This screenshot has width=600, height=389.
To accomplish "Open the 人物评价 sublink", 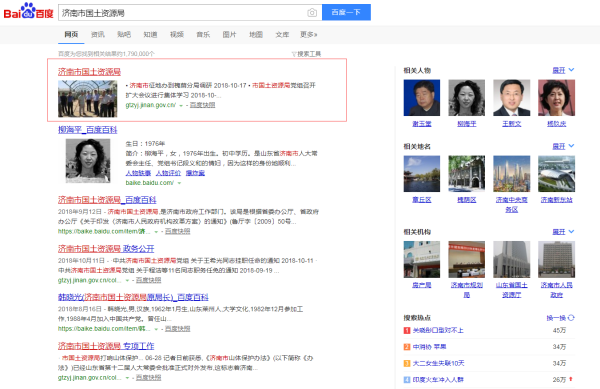I will click(168, 173).
